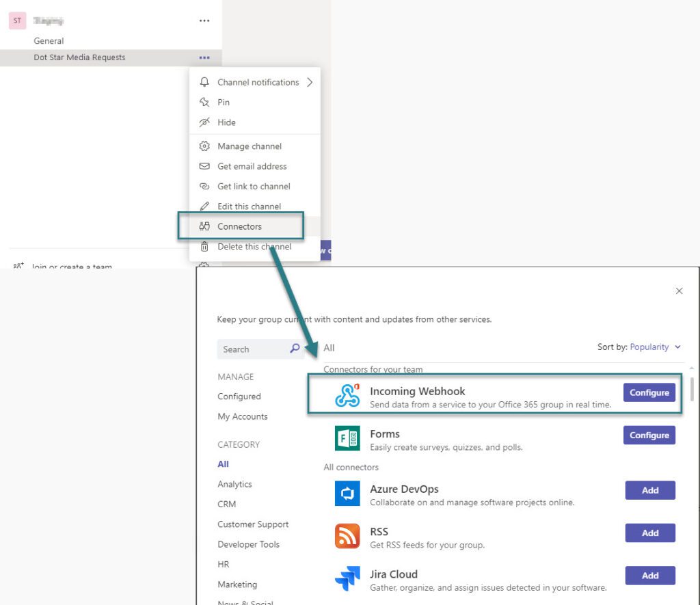Select the HR category

click(x=224, y=565)
